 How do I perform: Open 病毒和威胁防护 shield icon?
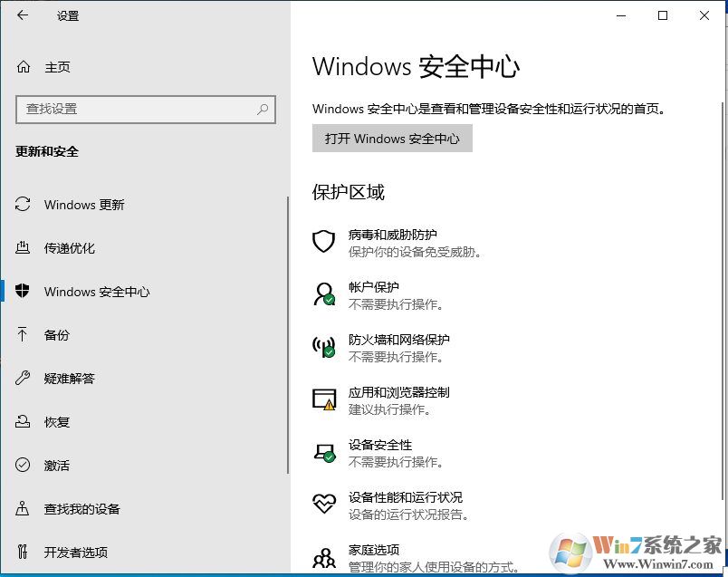click(x=323, y=242)
